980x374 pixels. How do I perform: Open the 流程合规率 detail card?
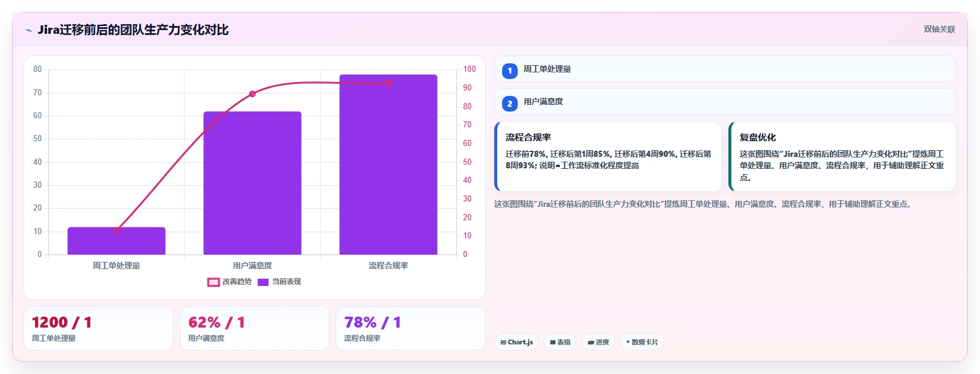tap(608, 156)
